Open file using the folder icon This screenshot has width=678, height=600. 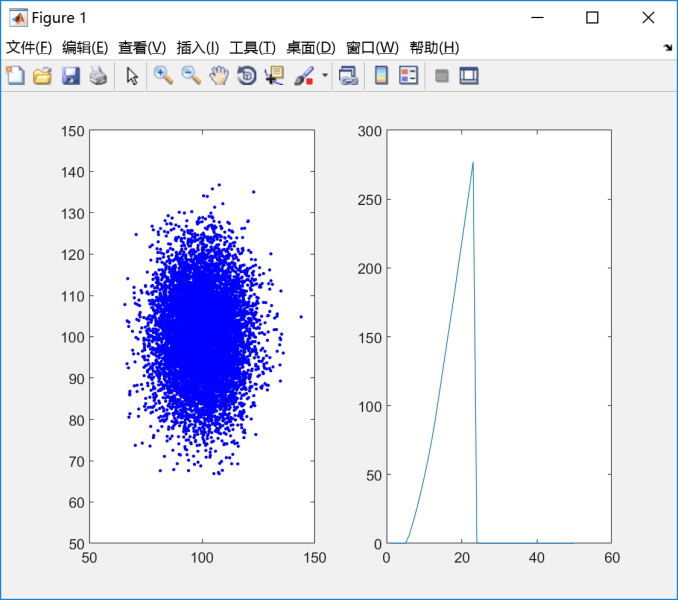42,76
